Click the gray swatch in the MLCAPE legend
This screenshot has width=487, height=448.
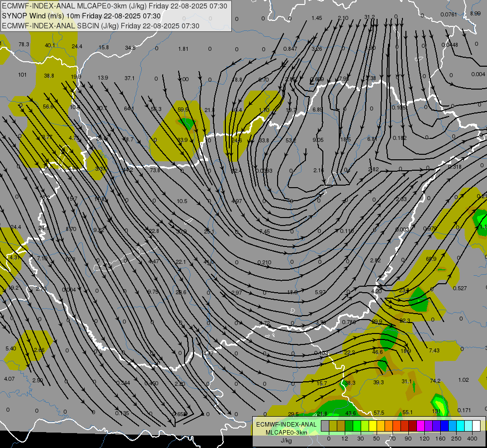(325, 426)
